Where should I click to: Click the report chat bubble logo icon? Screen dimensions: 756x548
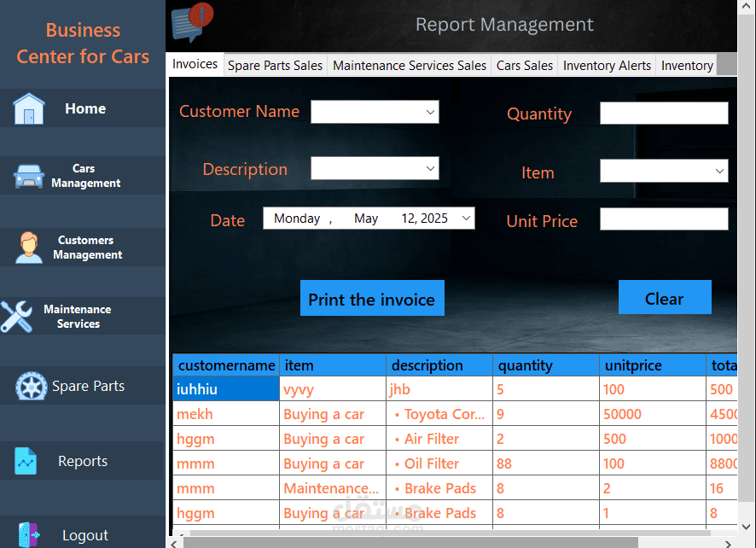click(192, 22)
